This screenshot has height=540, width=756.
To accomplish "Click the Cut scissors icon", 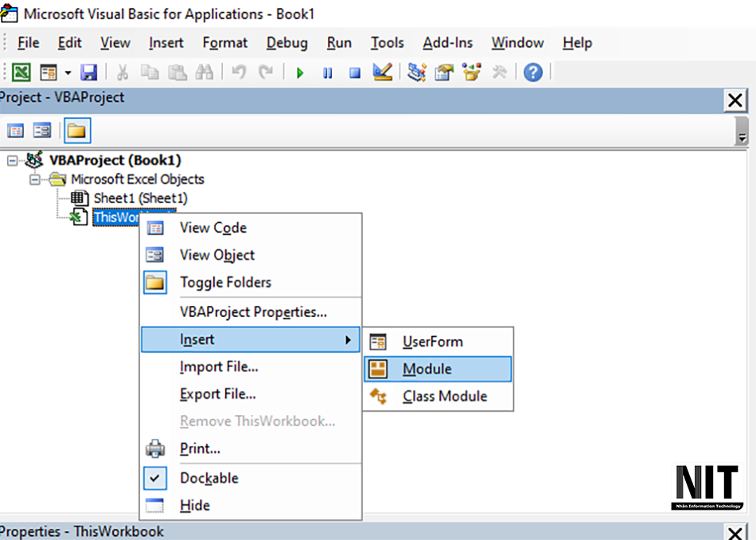I will tap(123, 72).
